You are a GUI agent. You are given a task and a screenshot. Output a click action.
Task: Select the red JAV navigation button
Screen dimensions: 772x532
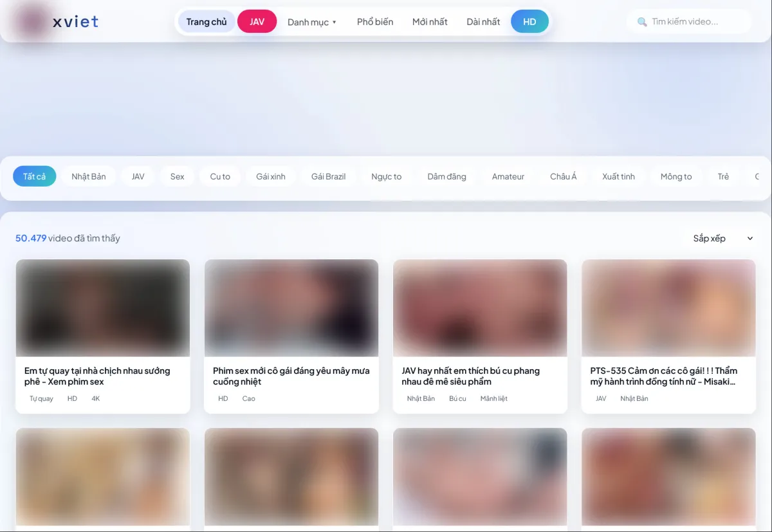click(257, 22)
